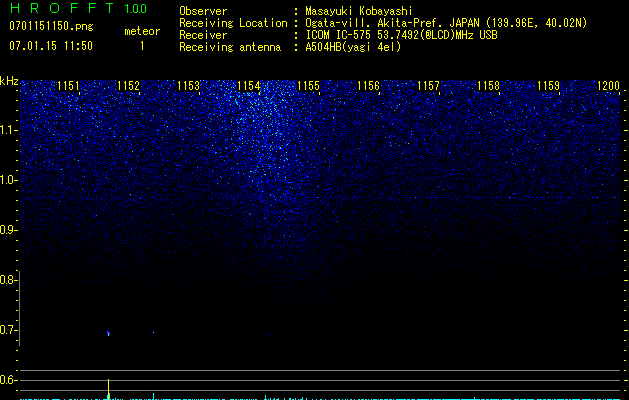
Task: Click the Receiver label
Action: coord(203,35)
